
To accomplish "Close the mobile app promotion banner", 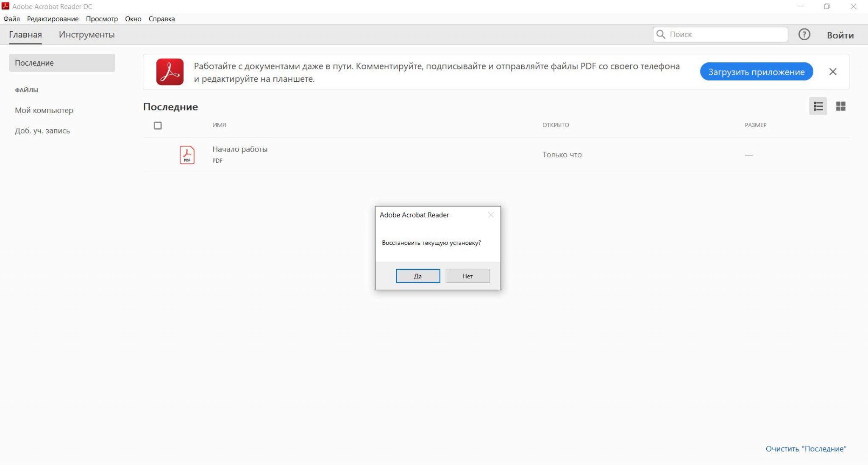I will (833, 72).
